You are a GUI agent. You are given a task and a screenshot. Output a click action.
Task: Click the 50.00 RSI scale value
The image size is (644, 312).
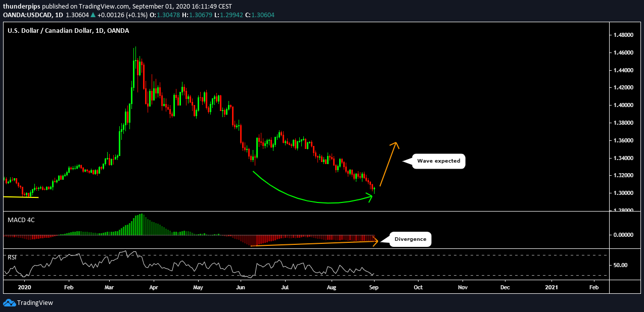pos(620,265)
